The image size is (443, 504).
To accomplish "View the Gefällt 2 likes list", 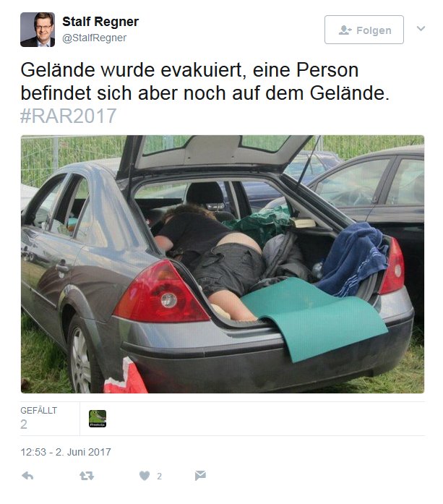I will coord(38,419).
